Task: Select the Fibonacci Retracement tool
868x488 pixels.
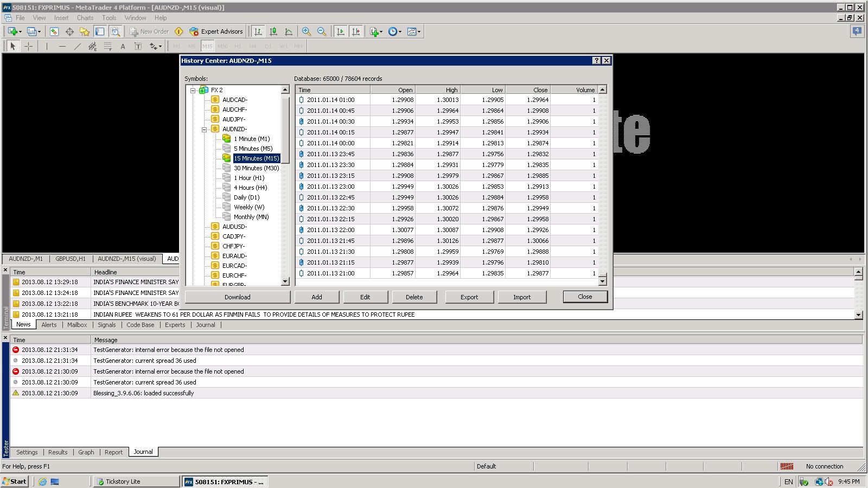Action: (107, 46)
